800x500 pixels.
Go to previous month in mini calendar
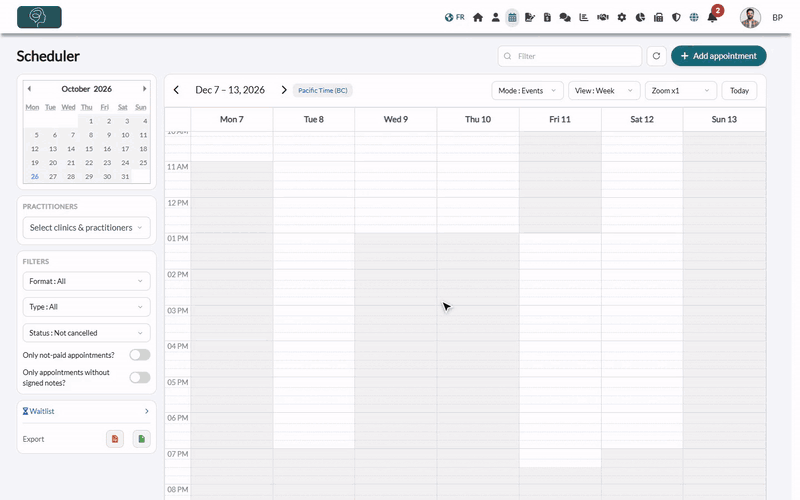[29, 89]
